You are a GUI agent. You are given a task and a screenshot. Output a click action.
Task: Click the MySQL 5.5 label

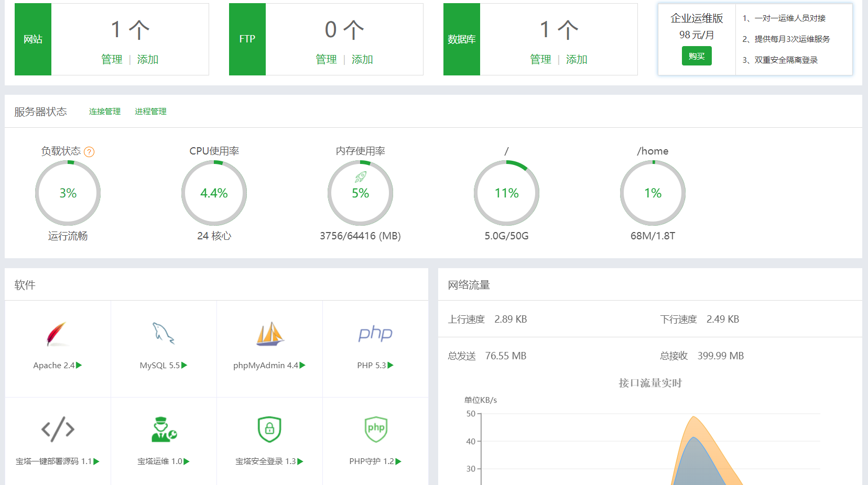click(x=160, y=365)
